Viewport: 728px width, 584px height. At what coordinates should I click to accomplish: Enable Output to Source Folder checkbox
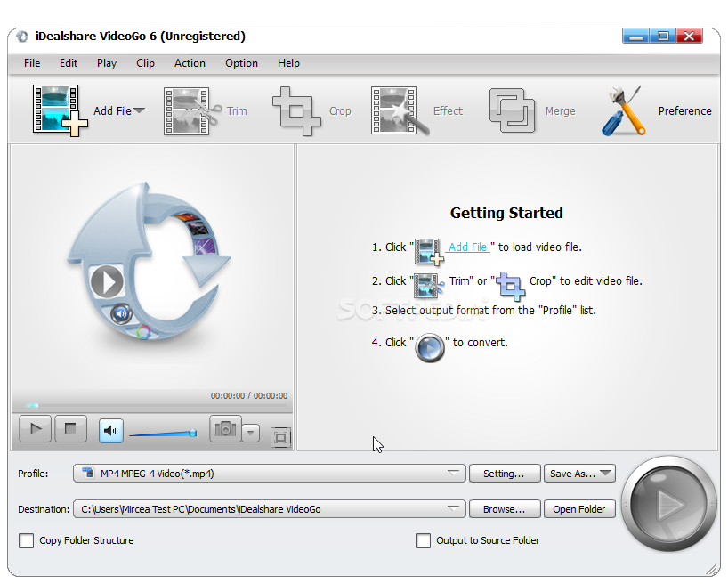point(423,540)
